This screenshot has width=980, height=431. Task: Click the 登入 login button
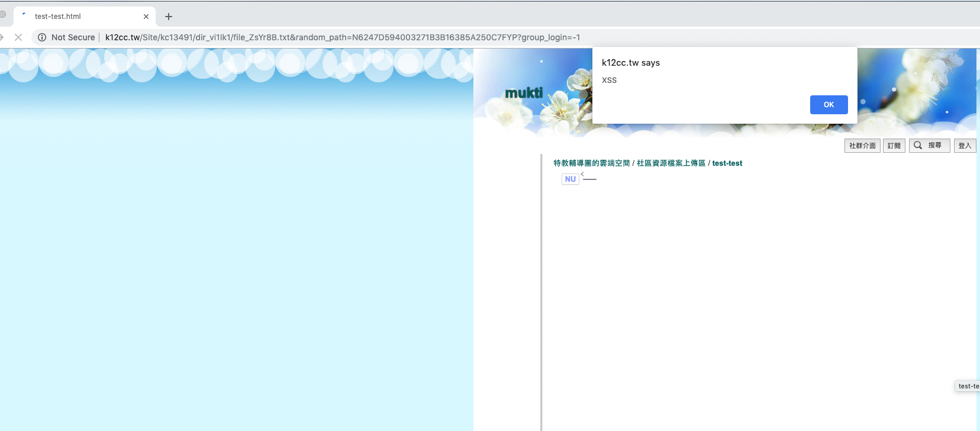pyautogui.click(x=965, y=146)
